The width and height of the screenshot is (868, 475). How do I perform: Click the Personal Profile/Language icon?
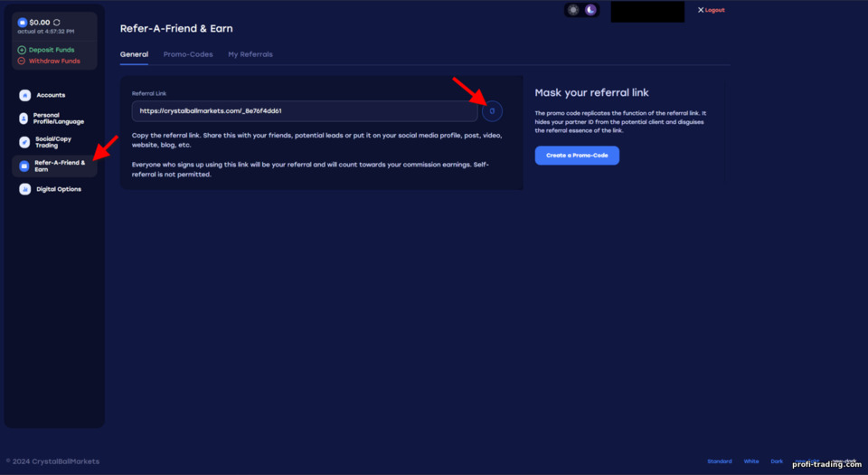click(x=24, y=119)
